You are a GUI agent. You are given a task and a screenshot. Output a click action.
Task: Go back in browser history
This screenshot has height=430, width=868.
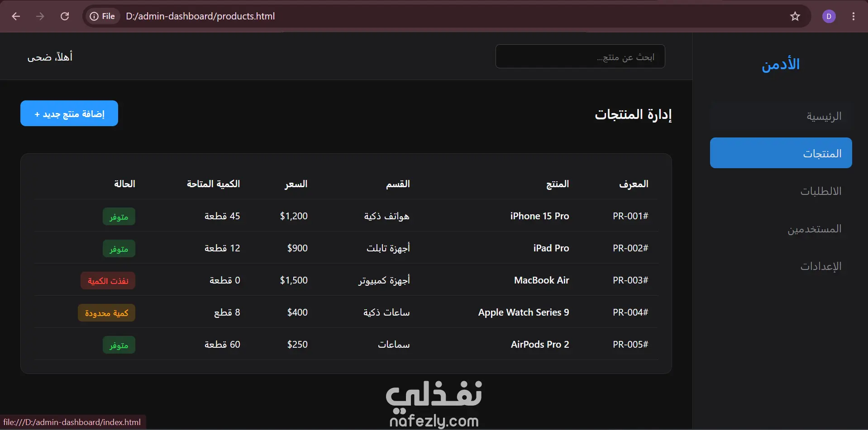(16, 16)
